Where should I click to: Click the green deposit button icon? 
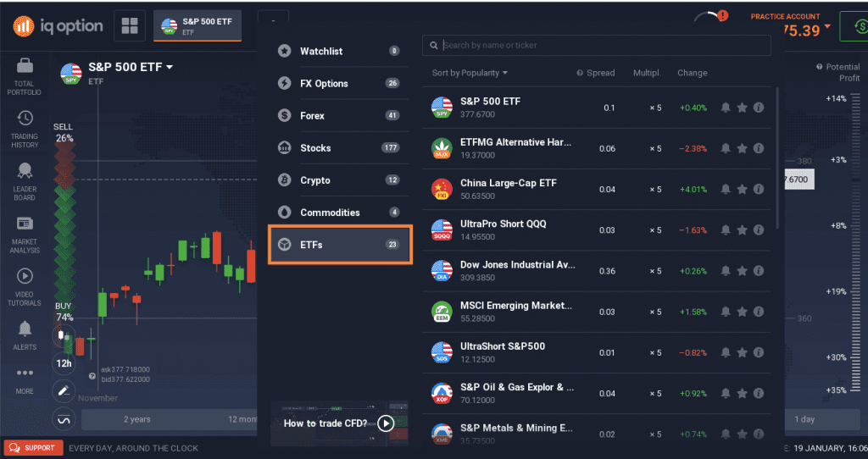point(855,26)
